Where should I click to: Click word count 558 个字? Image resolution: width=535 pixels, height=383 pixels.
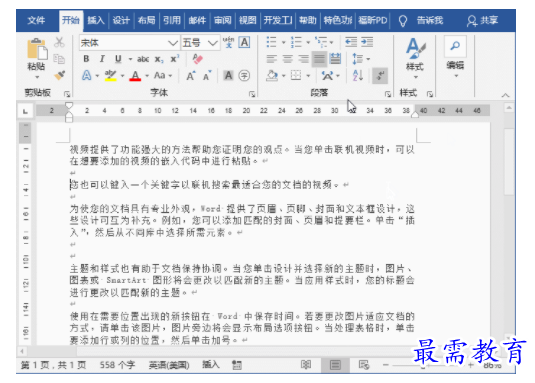pyautogui.click(x=117, y=365)
